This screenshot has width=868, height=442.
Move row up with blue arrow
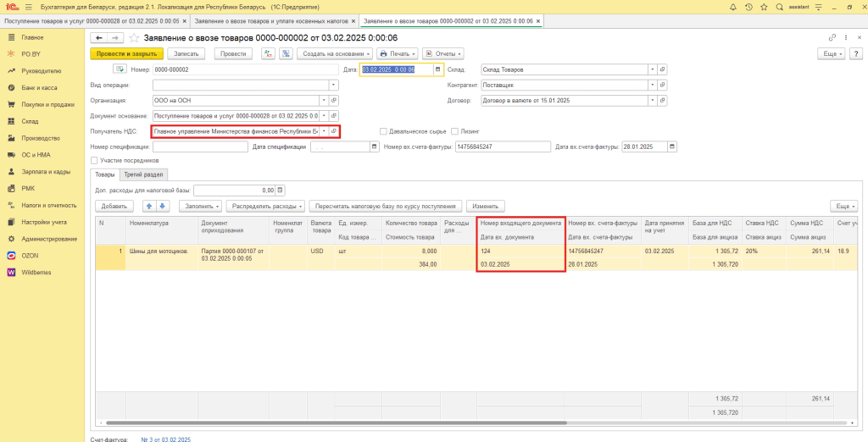pos(148,206)
